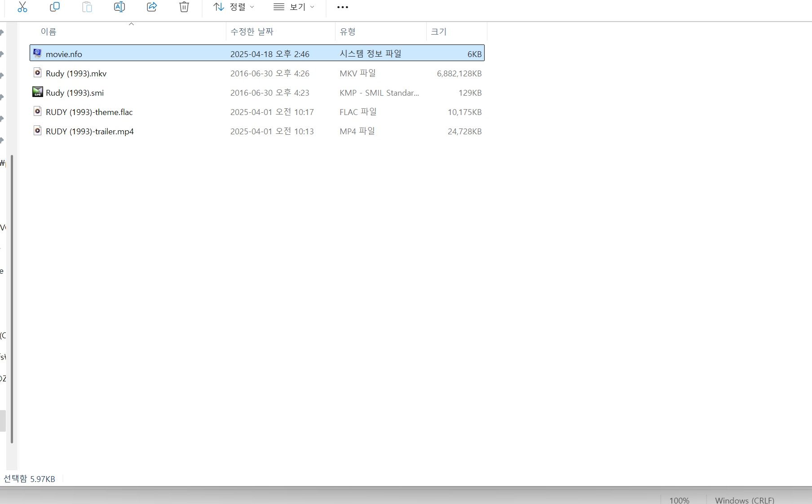
Task: Click the Cut scissors icon
Action: (22, 7)
